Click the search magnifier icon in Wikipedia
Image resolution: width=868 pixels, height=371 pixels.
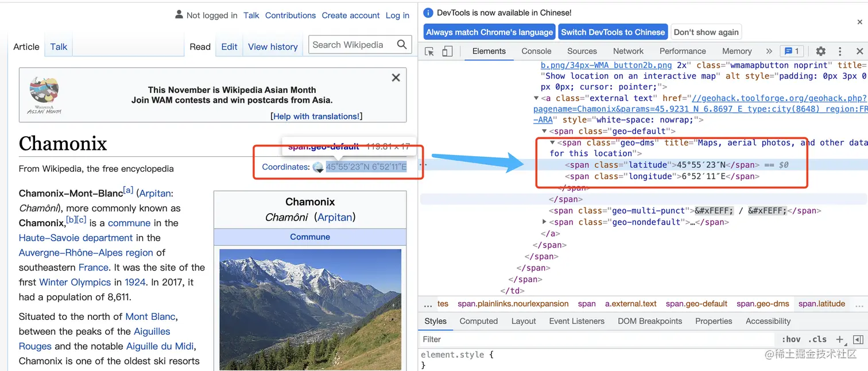402,44
